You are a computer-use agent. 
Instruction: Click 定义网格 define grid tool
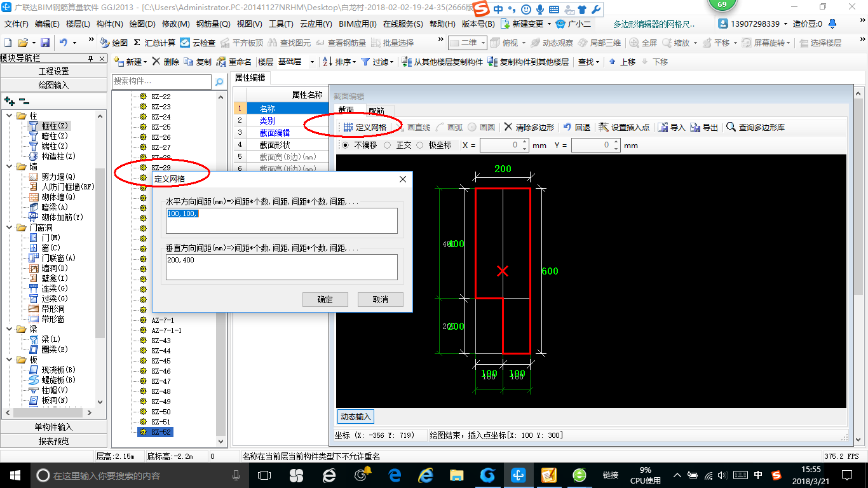coord(365,127)
